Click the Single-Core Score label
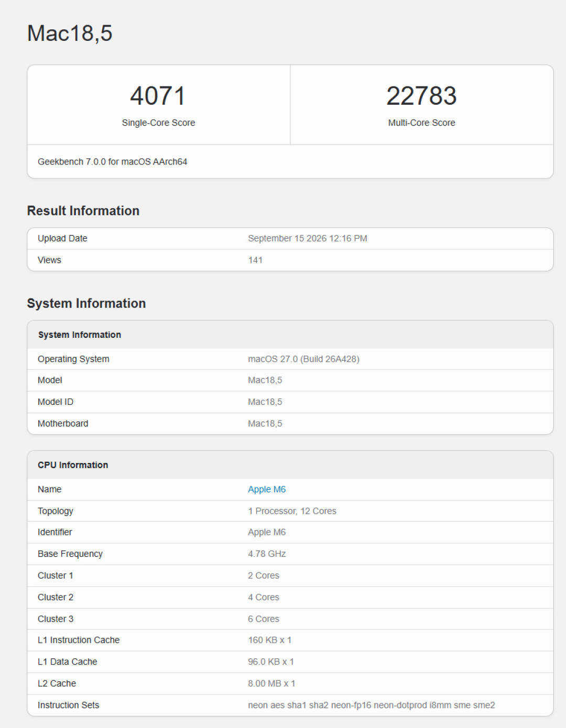 coord(158,123)
